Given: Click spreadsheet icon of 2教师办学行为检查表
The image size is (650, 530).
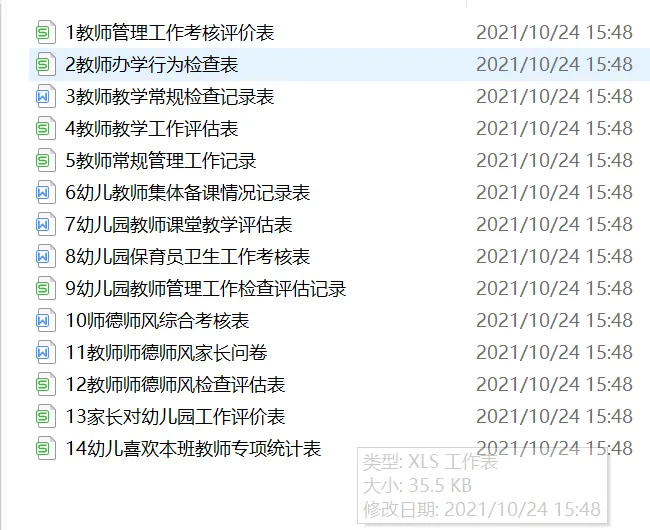Looking at the screenshot, I should tap(46, 64).
